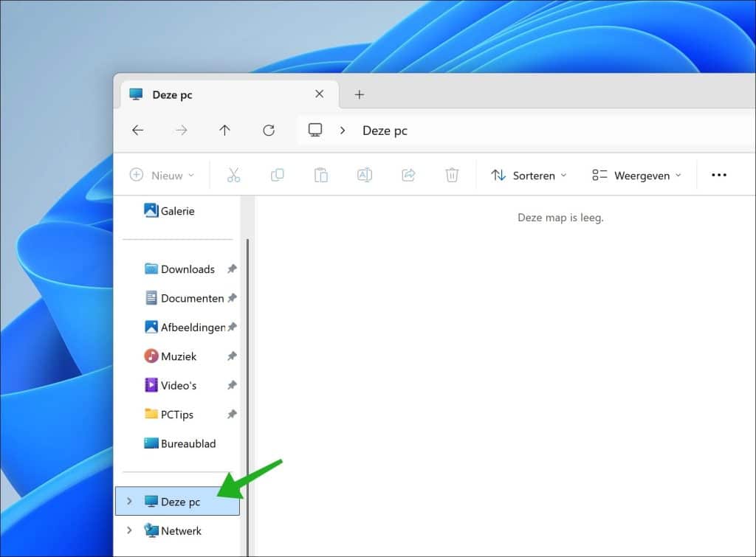The height and width of the screenshot is (557, 756).
Task: Click the Share icon in toolbar
Action: 408,176
